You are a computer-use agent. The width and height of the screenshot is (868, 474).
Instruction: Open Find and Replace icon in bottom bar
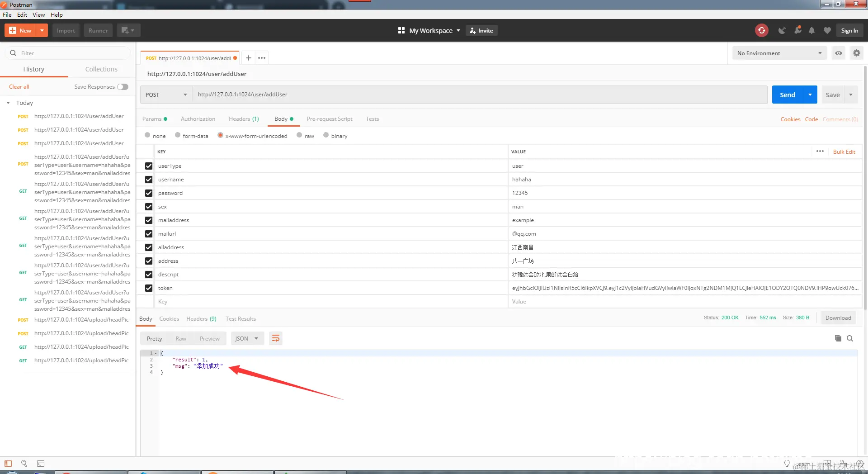24,464
